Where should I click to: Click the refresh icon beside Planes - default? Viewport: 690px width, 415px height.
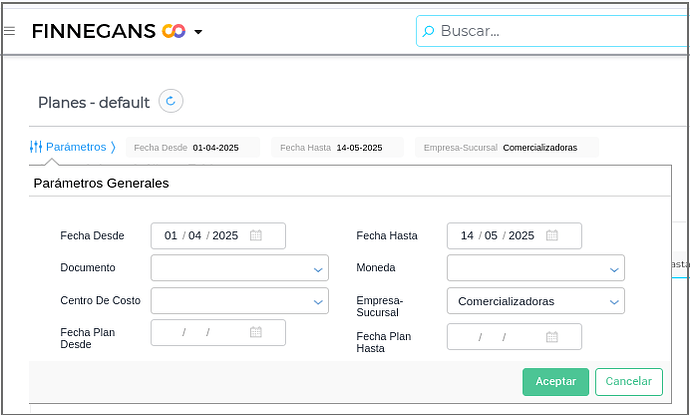[x=171, y=101]
